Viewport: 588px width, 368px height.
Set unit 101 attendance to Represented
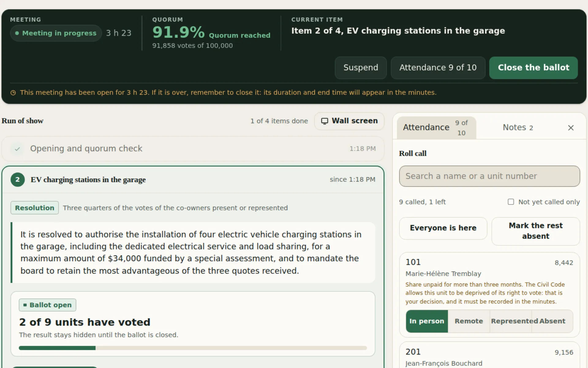(x=511, y=321)
